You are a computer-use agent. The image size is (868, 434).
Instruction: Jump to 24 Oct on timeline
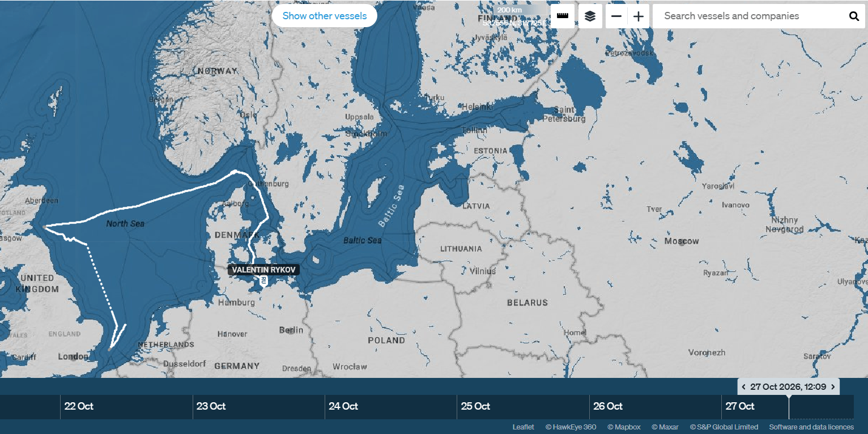pyautogui.click(x=343, y=406)
